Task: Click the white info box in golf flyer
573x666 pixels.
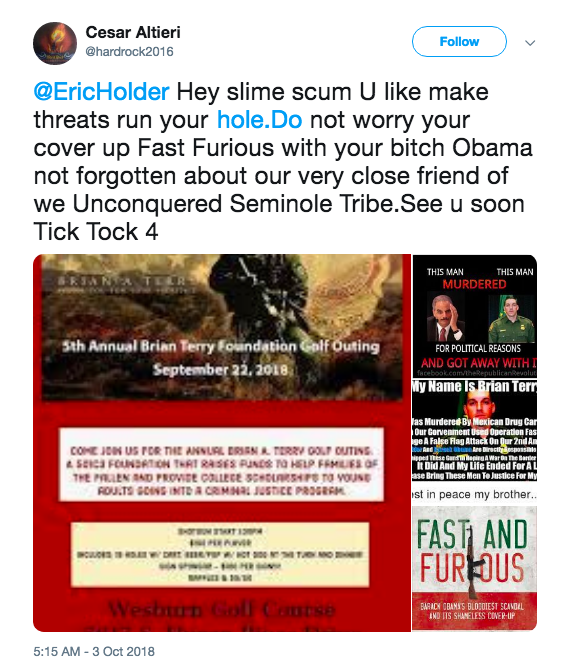Action: 222,464
